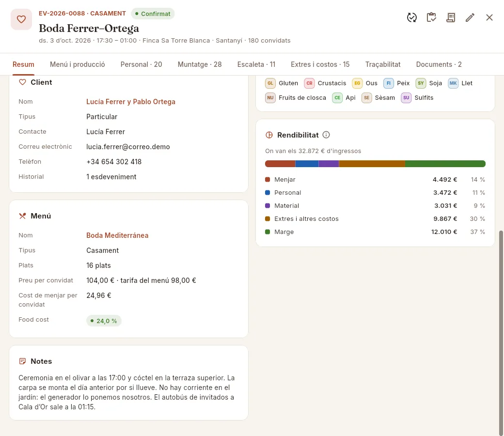Open the Escaleta · 11 tab
Image resolution: width=504 pixels, height=436 pixels.
click(256, 64)
